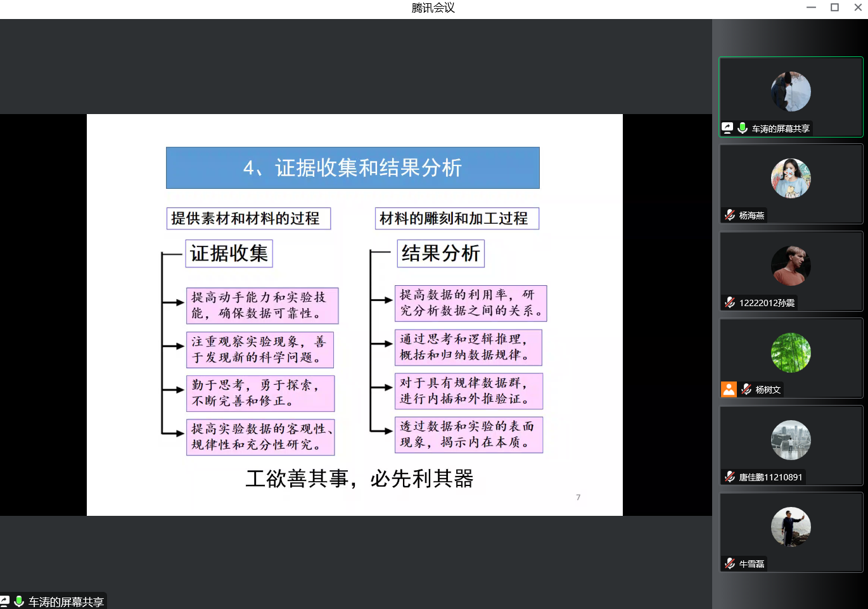Click the 证据收集 box on the slide

(x=229, y=253)
